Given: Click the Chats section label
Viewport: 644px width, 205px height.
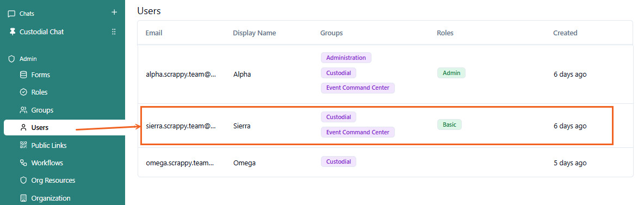Looking at the screenshot, I should pyautogui.click(x=27, y=14).
